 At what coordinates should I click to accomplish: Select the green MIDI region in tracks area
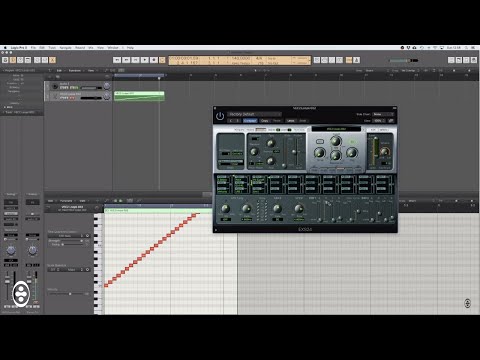point(139,96)
